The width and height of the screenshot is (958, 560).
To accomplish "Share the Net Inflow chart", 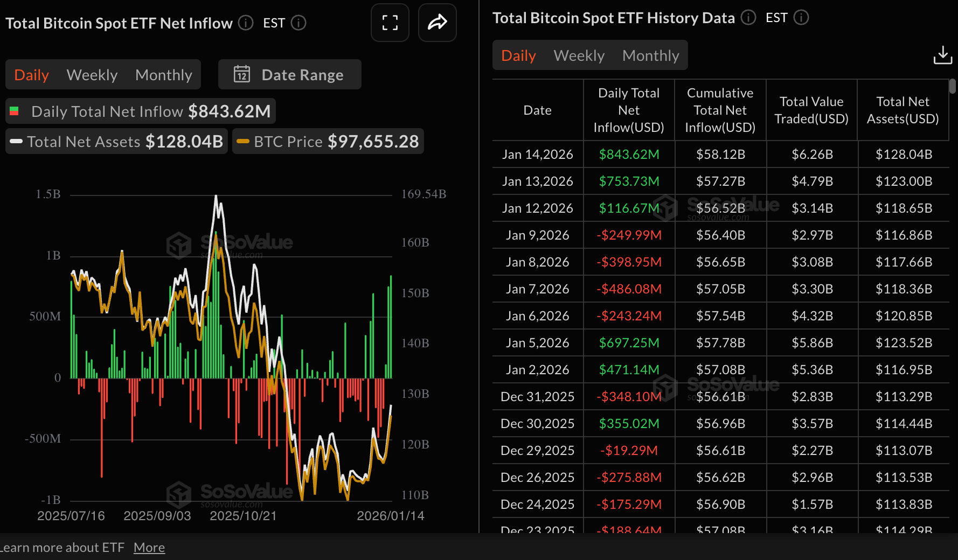I will pyautogui.click(x=437, y=23).
